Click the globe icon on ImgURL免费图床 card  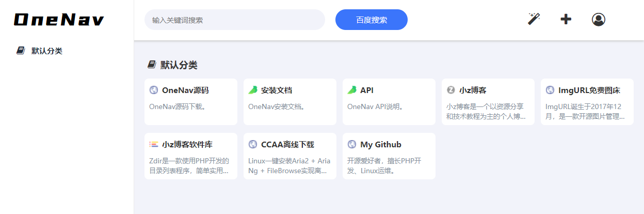coord(550,90)
